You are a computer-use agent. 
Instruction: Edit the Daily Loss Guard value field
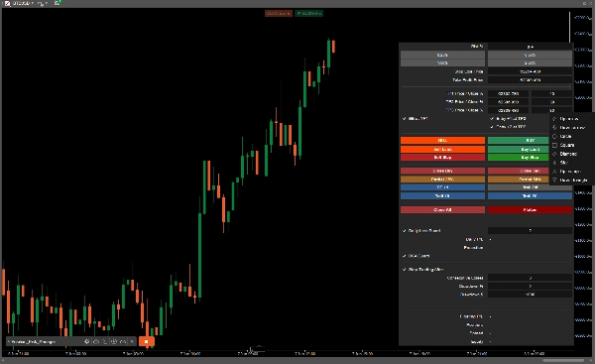tap(530, 230)
